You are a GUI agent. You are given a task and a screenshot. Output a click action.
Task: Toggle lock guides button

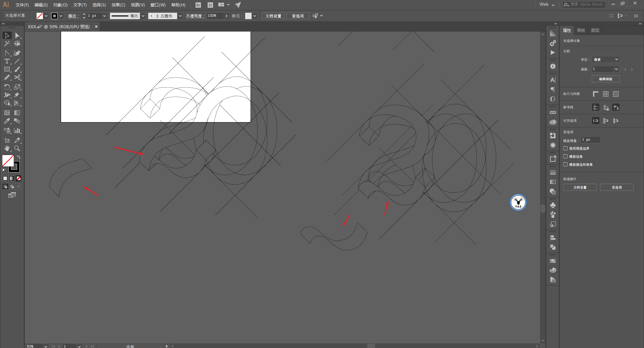pos(606,107)
